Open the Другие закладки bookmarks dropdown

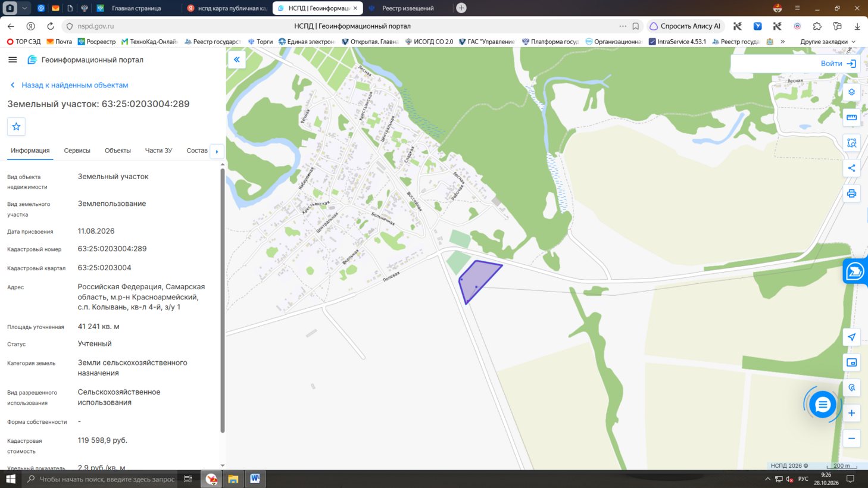[828, 42]
